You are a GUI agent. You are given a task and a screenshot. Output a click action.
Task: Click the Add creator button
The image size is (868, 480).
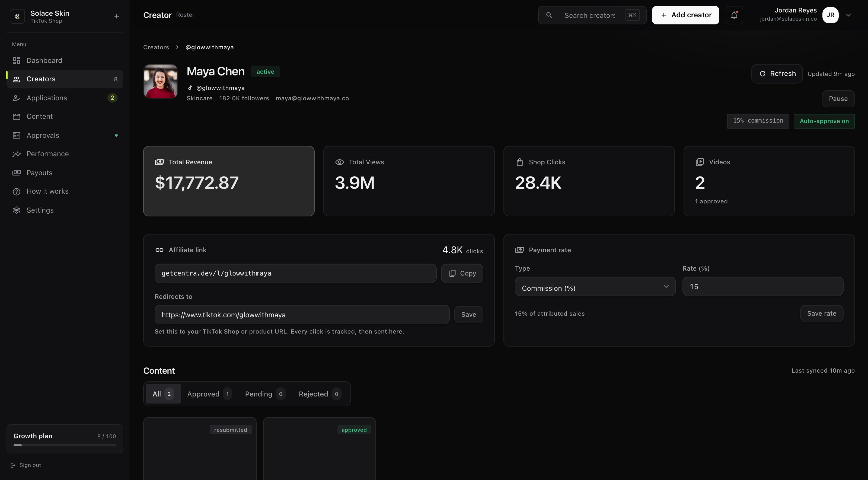click(x=685, y=15)
